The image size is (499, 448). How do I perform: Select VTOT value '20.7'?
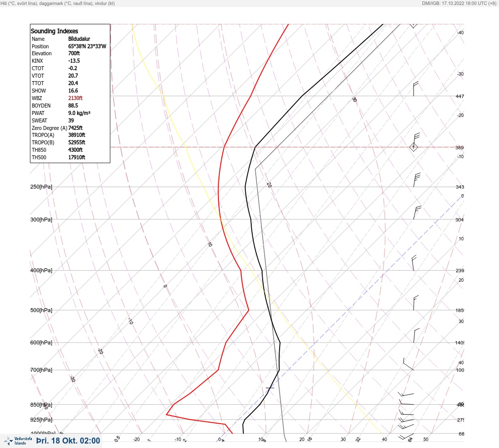(x=73, y=76)
